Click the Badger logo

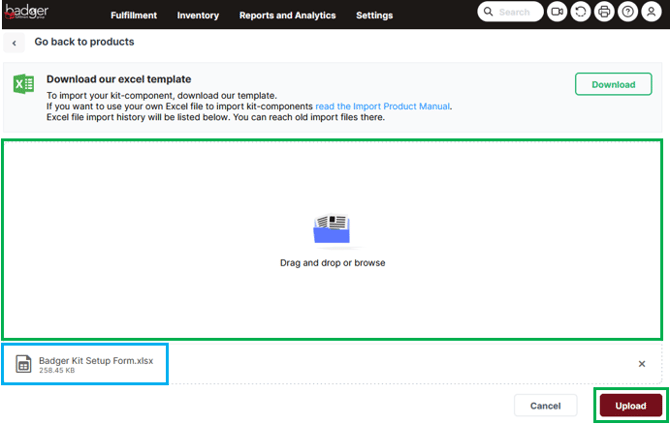(27, 13)
